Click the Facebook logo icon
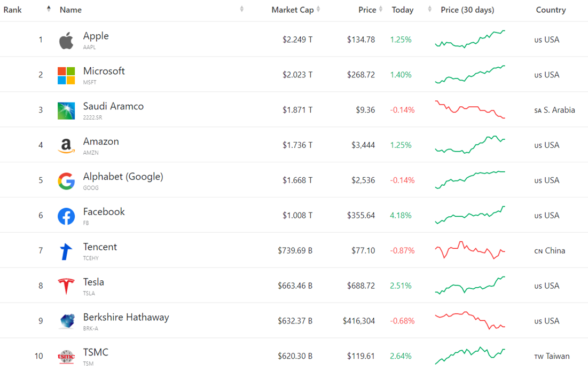 66,216
